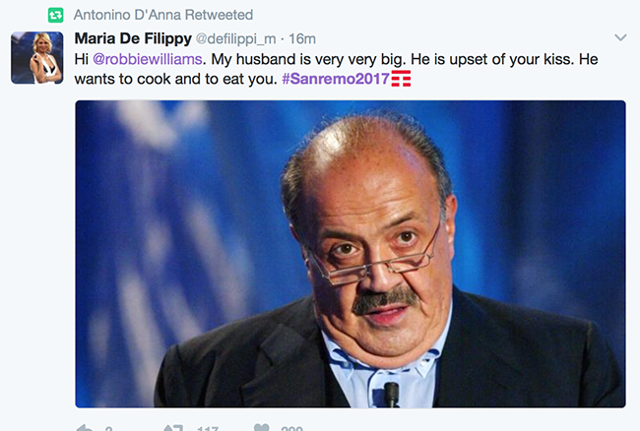Click the retweet icon under the tweet

click(171, 427)
